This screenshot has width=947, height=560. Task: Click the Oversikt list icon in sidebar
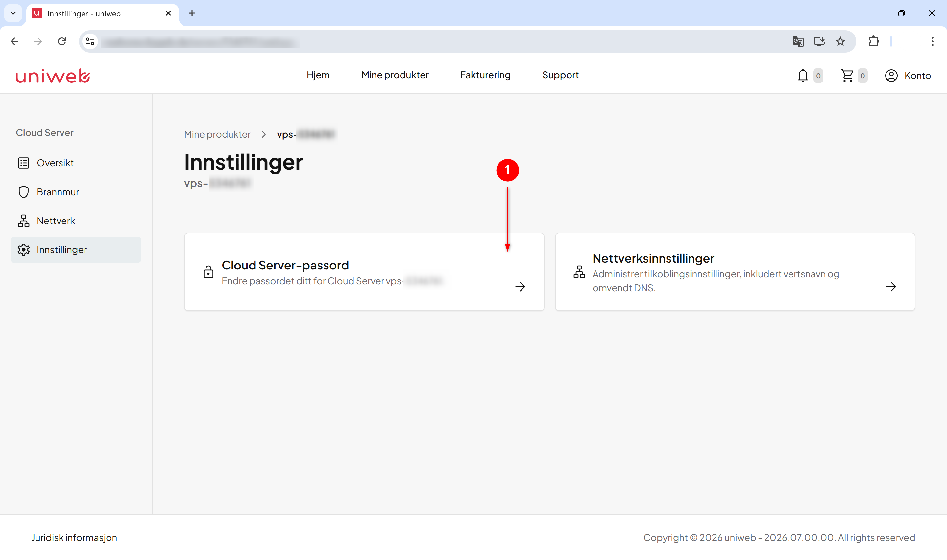(23, 163)
